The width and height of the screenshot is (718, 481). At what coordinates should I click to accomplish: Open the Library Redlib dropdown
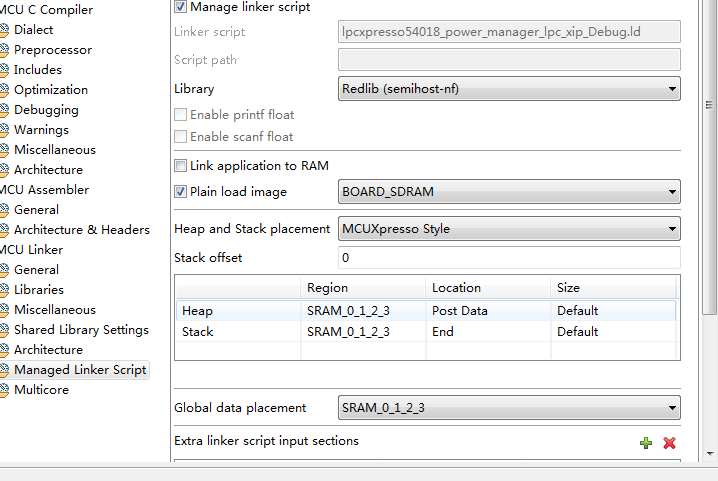510,89
